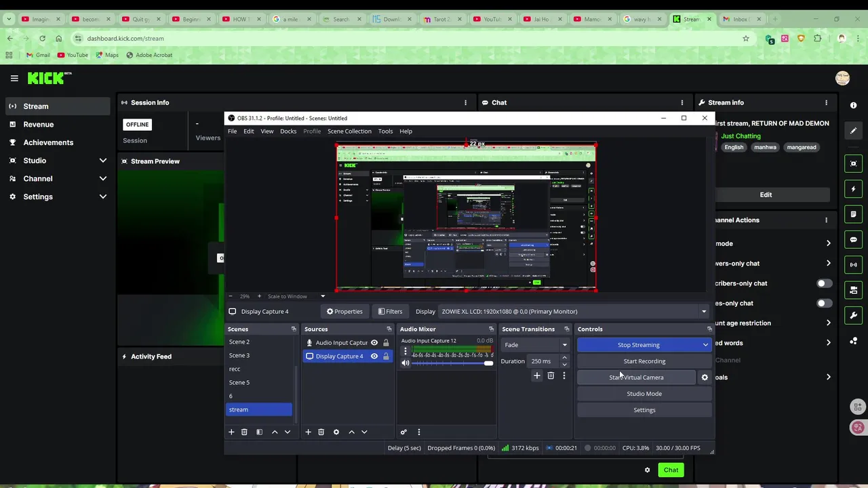Image resolution: width=868 pixels, height=488 pixels.
Task: Click the Kick info icon in right sidebar
Action: (x=854, y=105)
